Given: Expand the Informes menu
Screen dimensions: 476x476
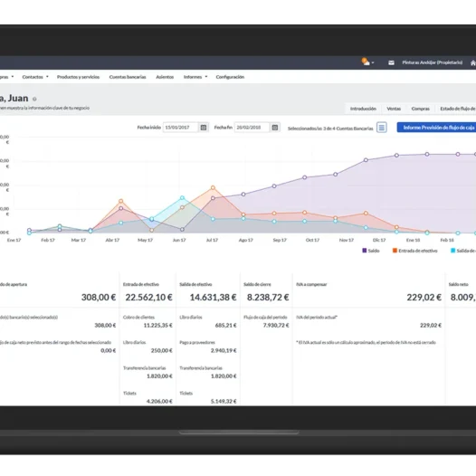Looking at the screenshot, I should [x=195, y=77].
